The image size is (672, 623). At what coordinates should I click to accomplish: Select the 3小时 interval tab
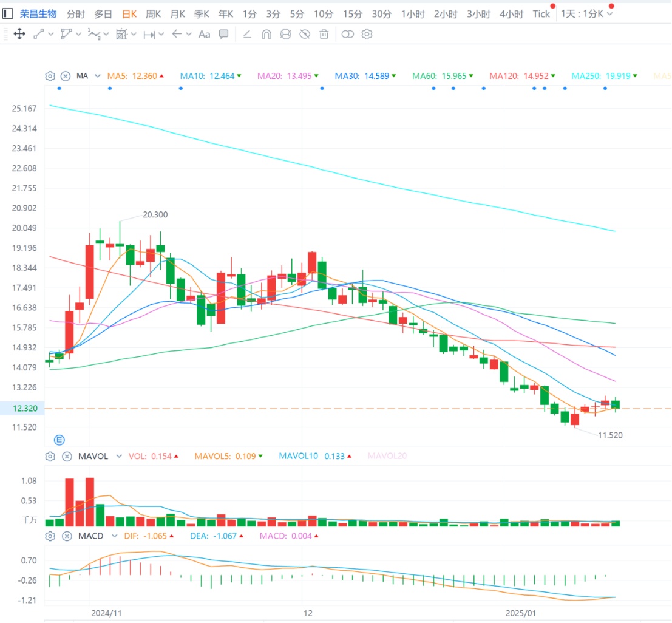[x=479, y=14]
